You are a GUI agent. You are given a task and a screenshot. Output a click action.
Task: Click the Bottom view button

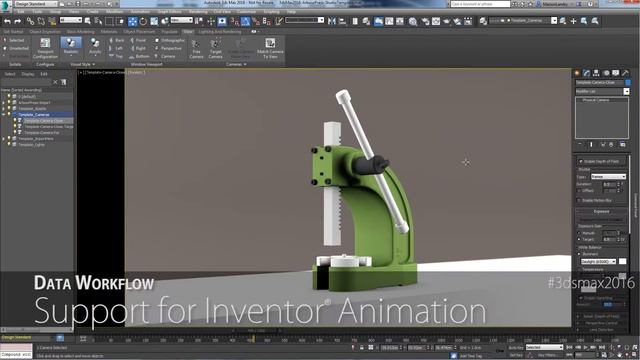click(140, 56)
